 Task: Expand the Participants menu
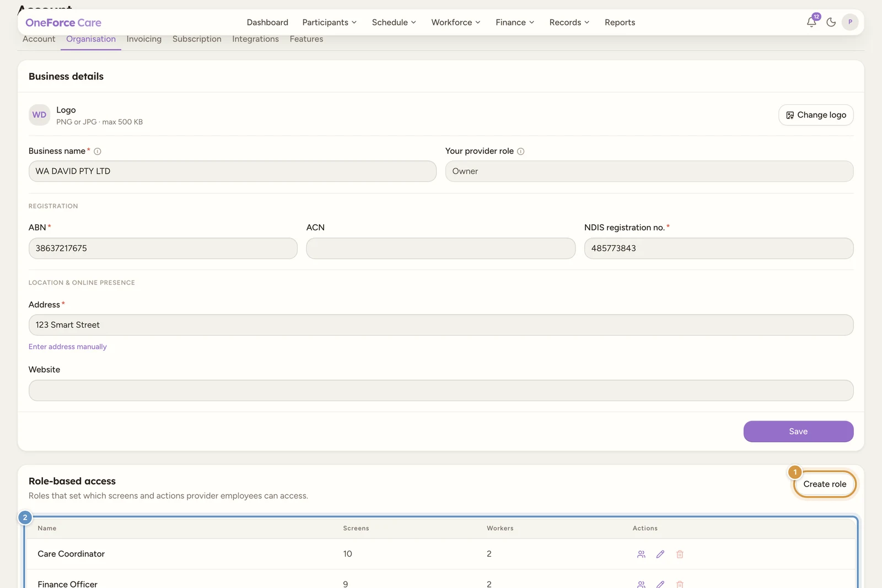[329, 23]
